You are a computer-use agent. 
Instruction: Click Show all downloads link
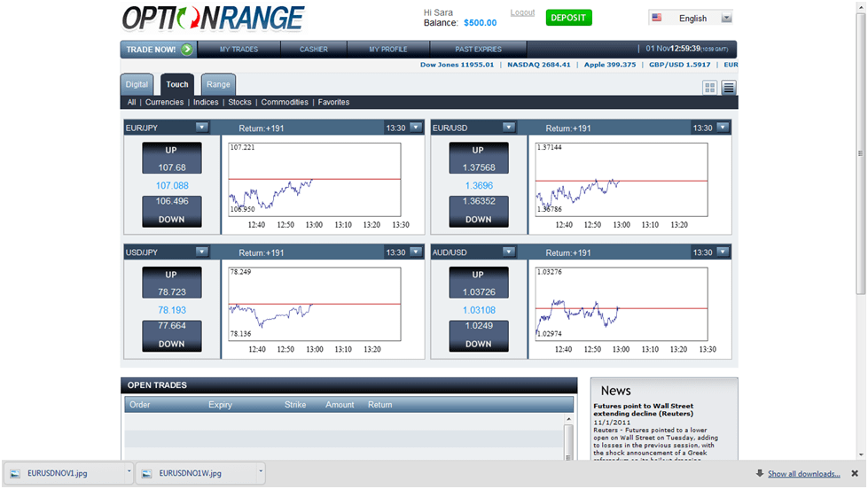[803, 474]
